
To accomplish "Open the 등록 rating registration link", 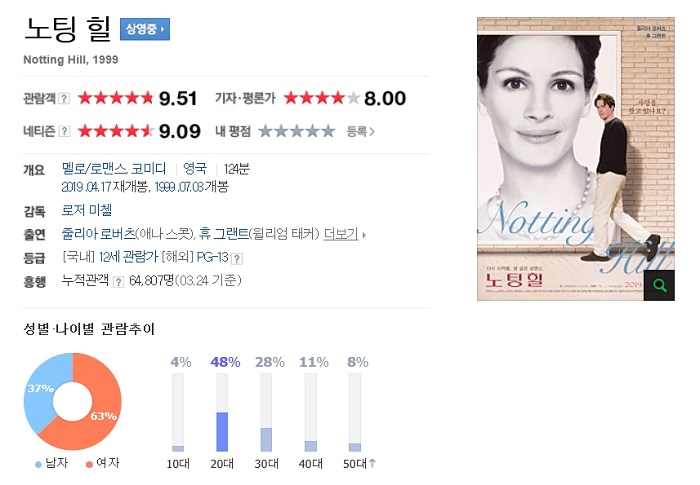I will click(360, 131).
